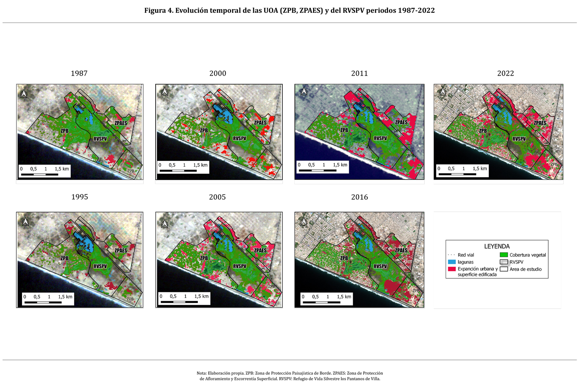This screenshot has width=579, height=392.
Task: Click the scale bar in the 2022 map
Action: point(457,174)
